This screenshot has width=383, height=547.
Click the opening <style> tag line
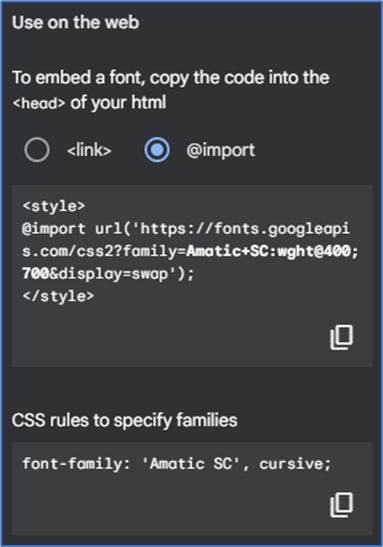click(54, 206)
